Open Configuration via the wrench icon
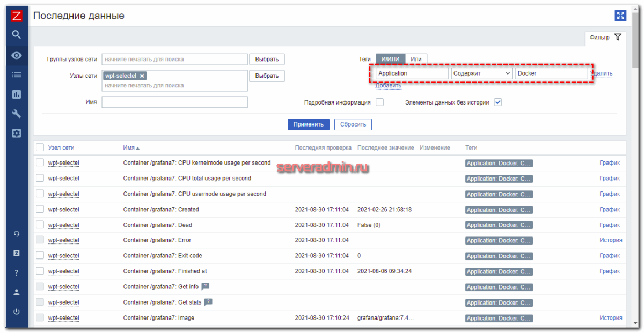The height and width of the screenshot is (333, 644). (16, 113)
